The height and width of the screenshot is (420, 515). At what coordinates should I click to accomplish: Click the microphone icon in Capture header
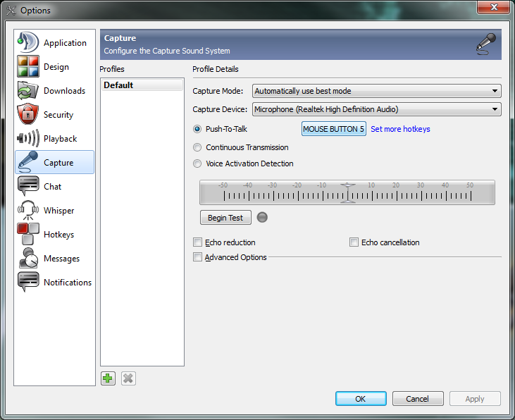[x=486, y=44]
